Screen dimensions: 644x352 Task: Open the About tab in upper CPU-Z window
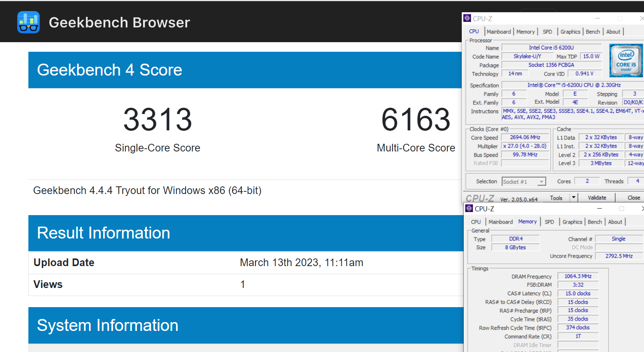(x=613, y=32)
